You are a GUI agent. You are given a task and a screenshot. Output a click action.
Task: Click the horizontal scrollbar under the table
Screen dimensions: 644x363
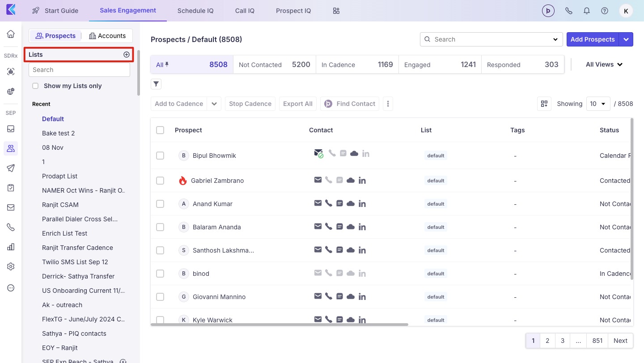coord(280,324)
